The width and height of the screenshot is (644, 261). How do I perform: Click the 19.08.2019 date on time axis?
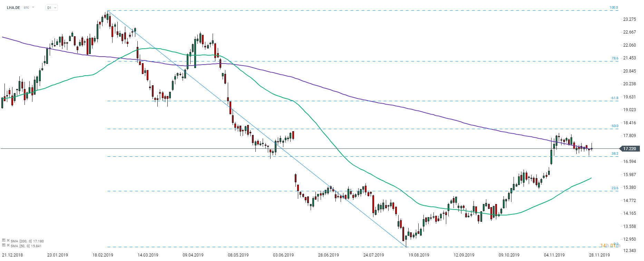pos(419,255)
